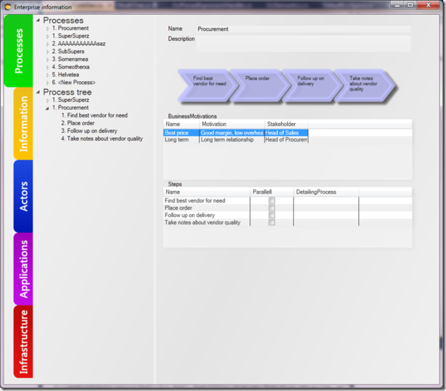Open the Actors tab

(23, 196)
